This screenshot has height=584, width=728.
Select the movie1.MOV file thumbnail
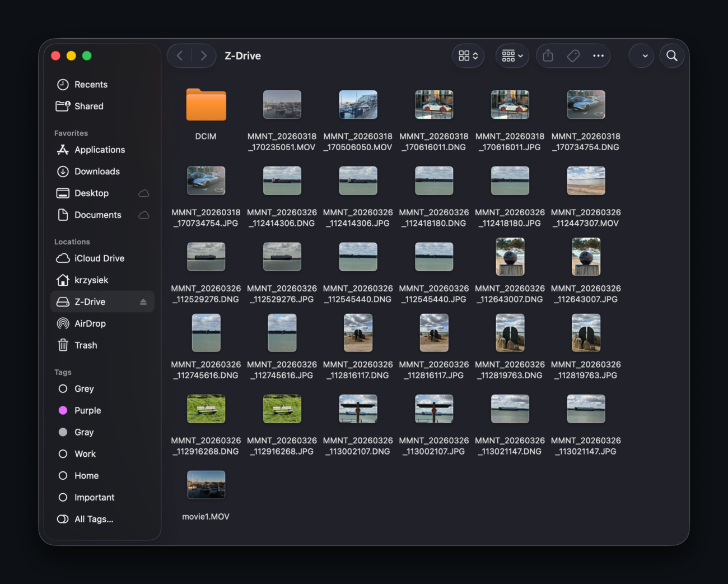[x=206, y=485]
